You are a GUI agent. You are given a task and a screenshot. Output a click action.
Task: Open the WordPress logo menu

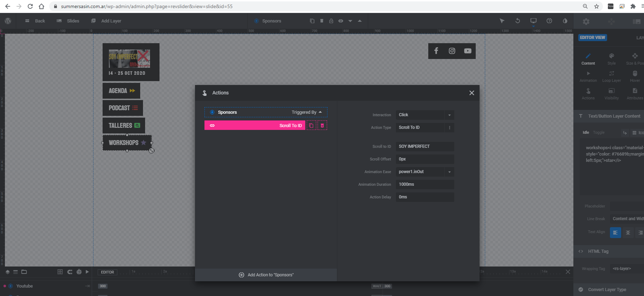point(8,21)
